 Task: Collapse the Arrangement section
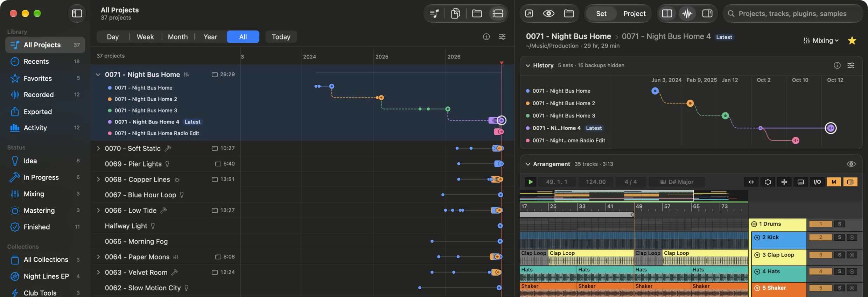point(527,164)
